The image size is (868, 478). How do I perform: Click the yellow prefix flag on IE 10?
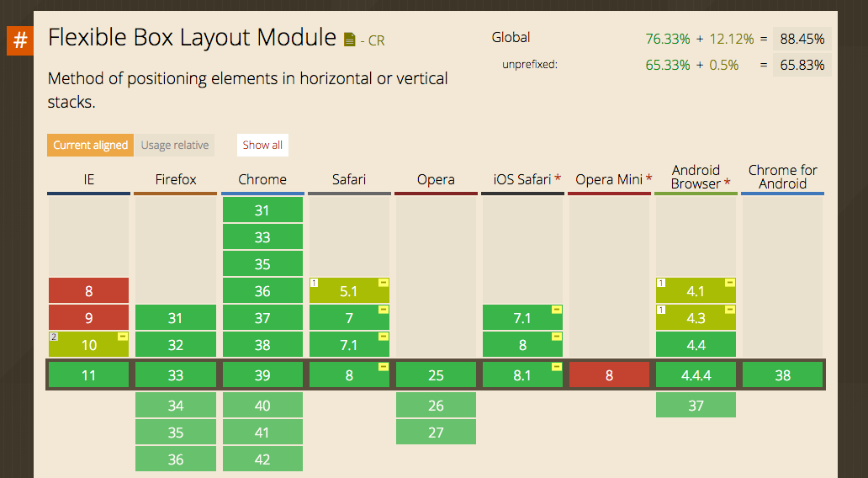pos(123,337)
